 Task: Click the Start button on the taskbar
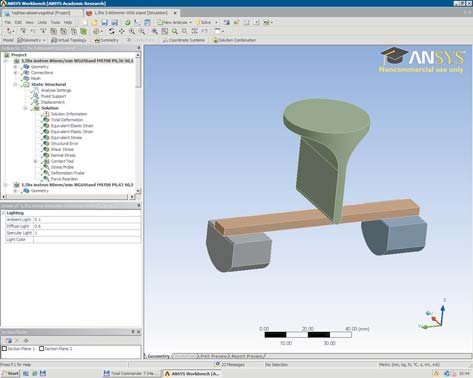pyautogui.click(x=10, y=373)
